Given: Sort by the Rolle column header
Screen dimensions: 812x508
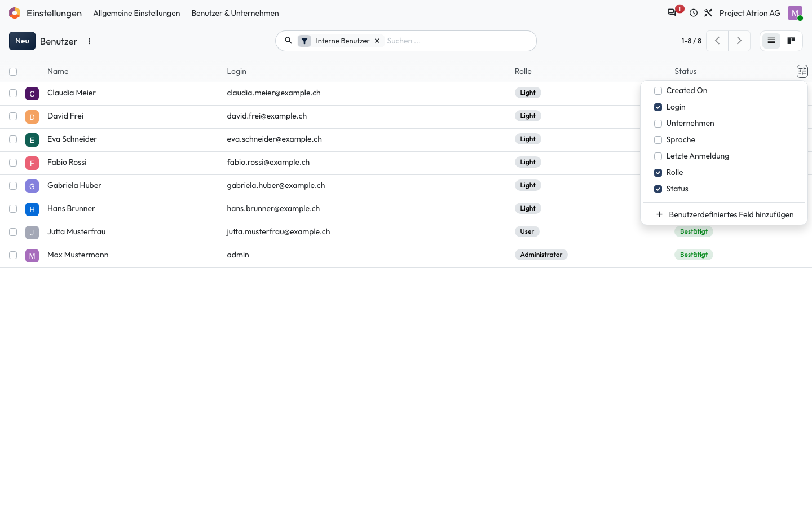Looking at the screenshot, I should point(523,71).
